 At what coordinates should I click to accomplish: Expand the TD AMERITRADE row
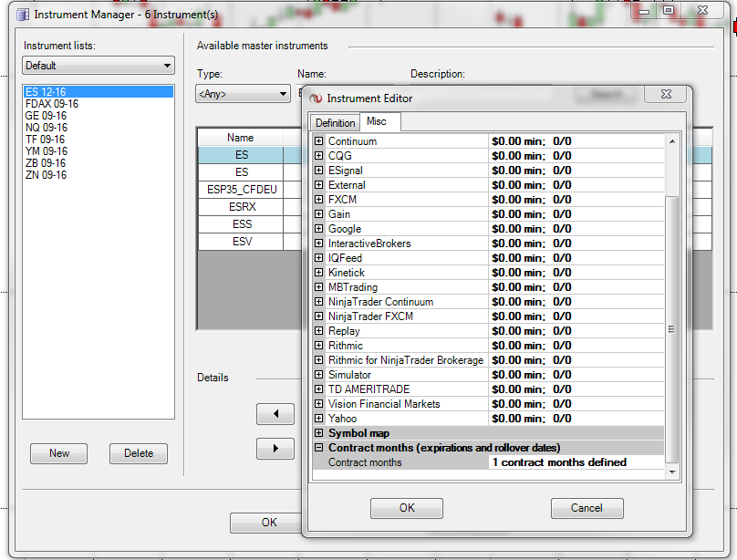click(x=318, y=389)
